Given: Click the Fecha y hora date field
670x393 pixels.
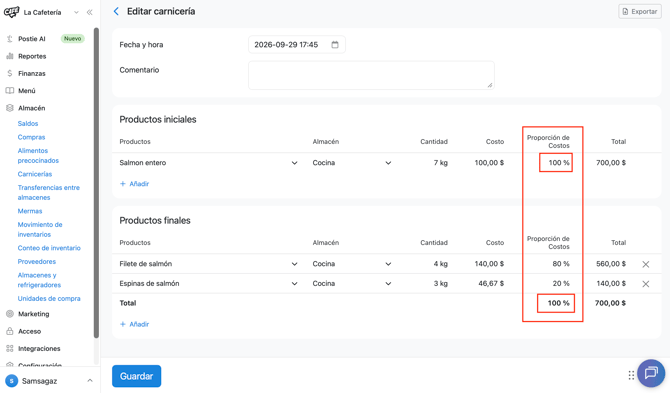Looking at the screenshot, I should (x=297, y=44).
